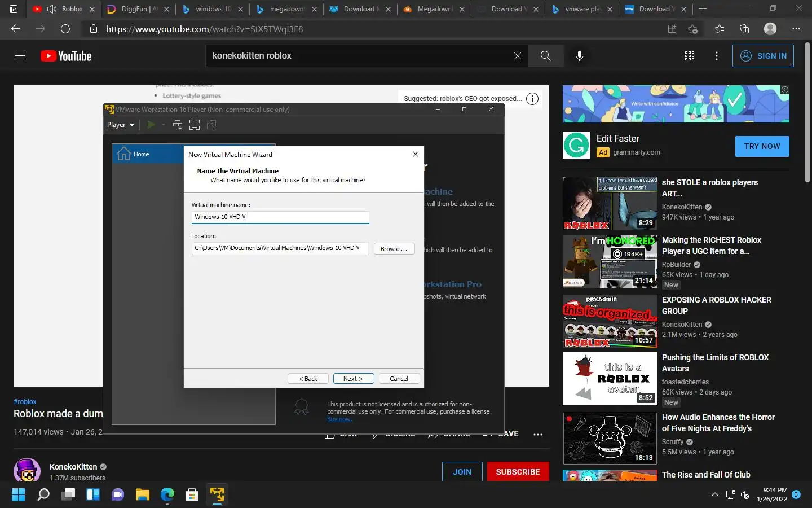Click the green power-on play icon in VMware
The width and height of the screenshot is (812, 508).
coord(151,125)
